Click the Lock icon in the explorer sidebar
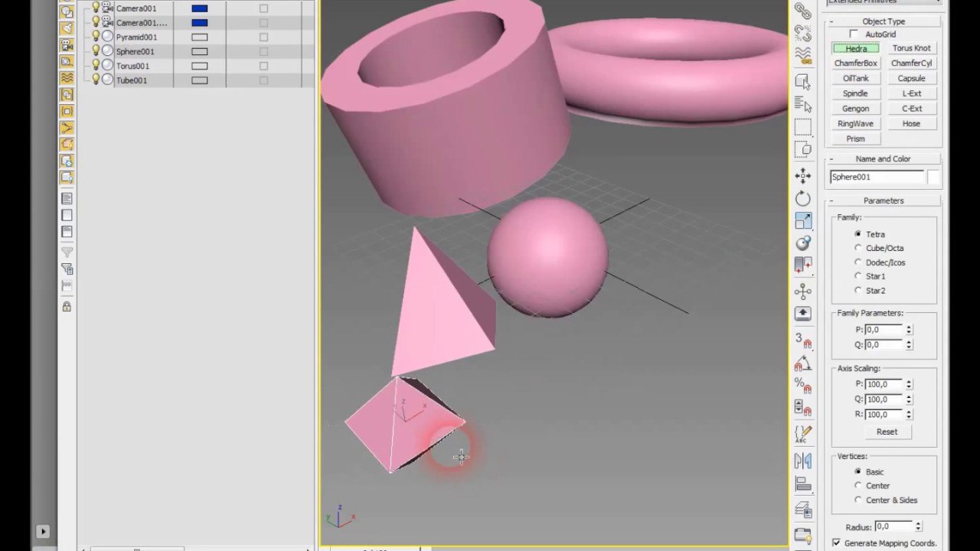Viewport: 980px width, 551px height. [x=67, y=306]
